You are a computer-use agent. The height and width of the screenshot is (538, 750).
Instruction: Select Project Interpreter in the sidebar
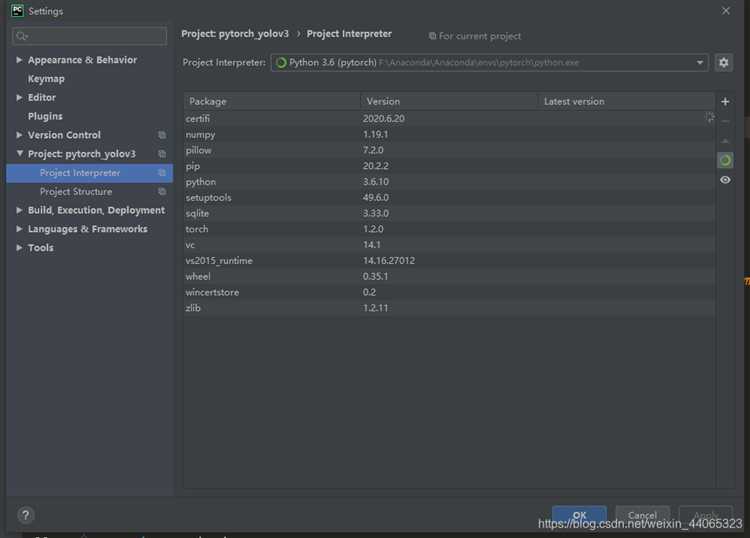[89, 173]
